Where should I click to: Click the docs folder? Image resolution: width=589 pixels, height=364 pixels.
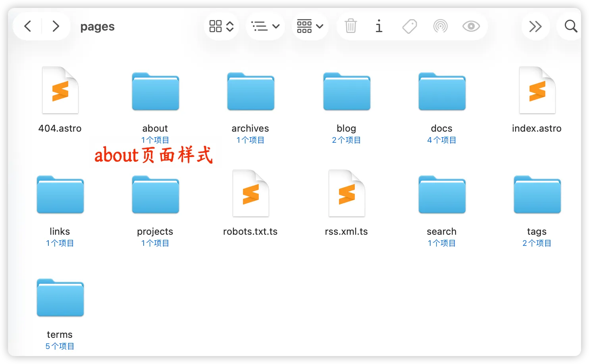(x=442, y=92)
